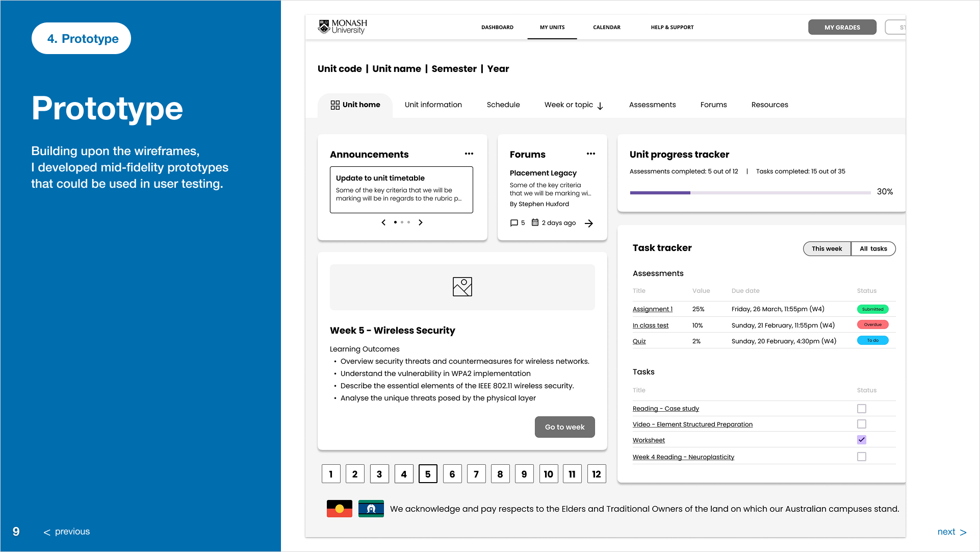Open CALENDAR in the top navigation

click(x=606, y=28)
